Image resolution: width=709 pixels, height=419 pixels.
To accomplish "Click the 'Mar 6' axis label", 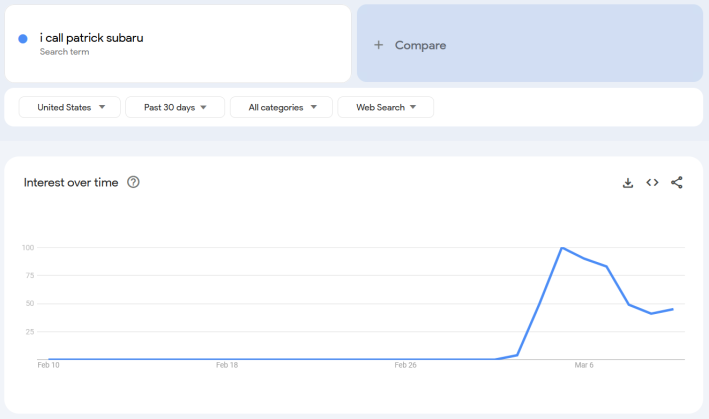I will tap(584, 365).
